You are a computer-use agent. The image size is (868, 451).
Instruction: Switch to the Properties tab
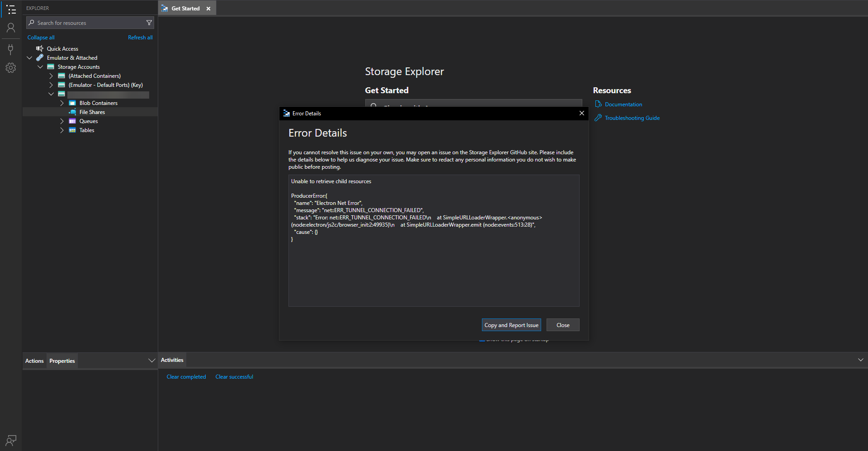click(x=62, y=361)
